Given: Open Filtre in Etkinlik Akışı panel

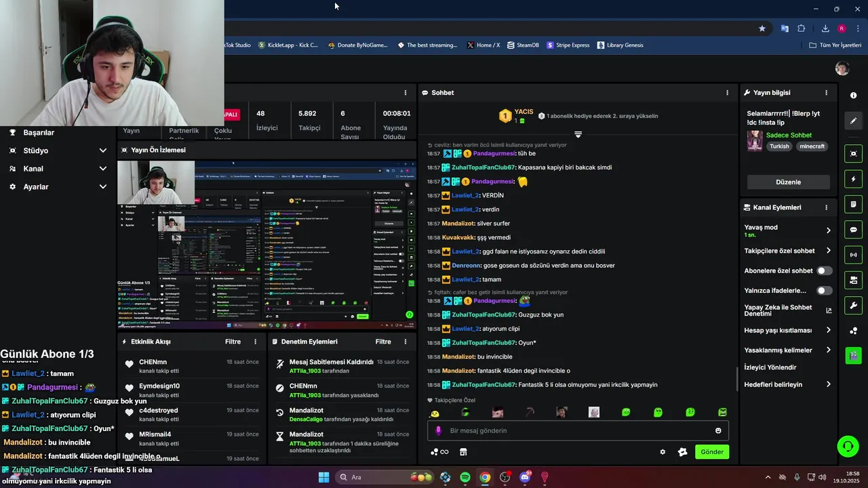Looking at the screenshot, I should pos(233,342).
